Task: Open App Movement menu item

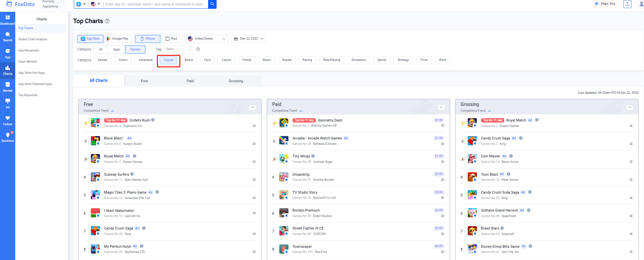Action: (29, 50)
